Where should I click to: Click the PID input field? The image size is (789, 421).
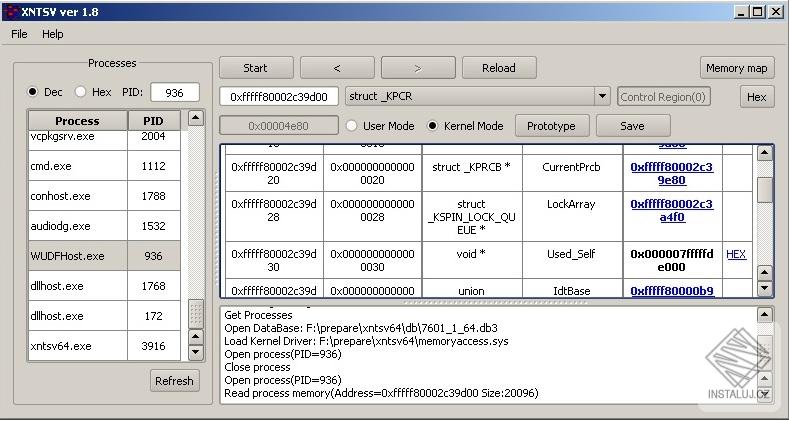tap(174, 93)
